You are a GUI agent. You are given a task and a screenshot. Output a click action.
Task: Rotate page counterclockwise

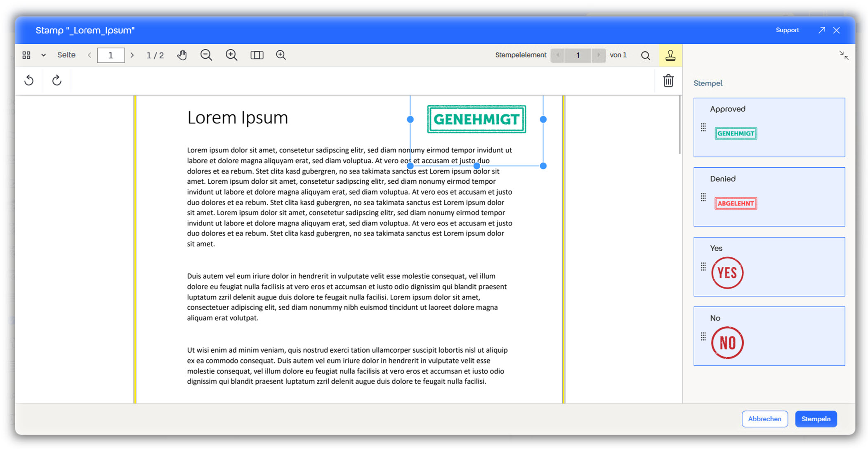[29, 80]
